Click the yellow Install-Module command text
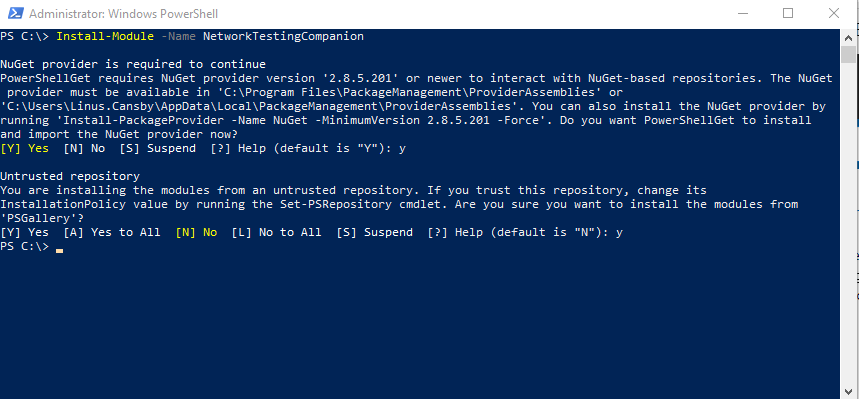Viewport: 859px width, 399px height. (x=105, y=37)
